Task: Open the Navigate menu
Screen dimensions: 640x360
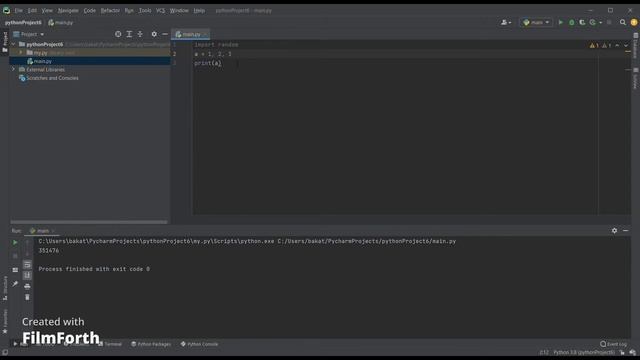Action: pos(68,11)
